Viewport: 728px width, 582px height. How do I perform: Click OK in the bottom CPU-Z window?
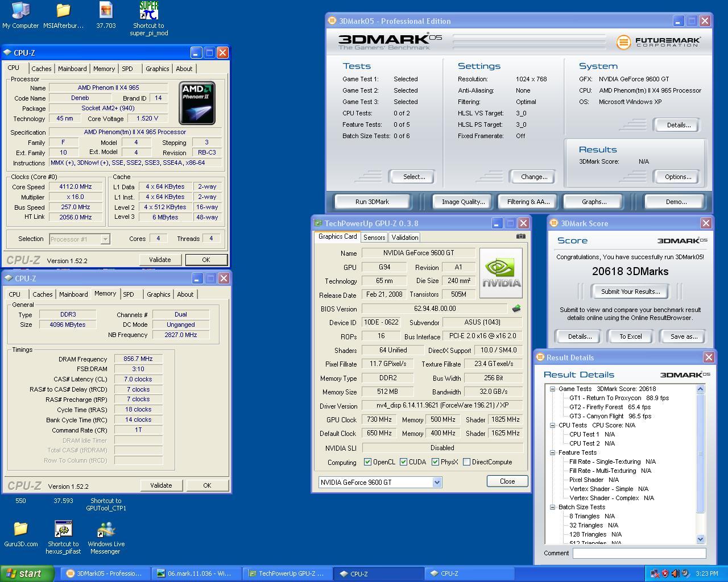click(x=207, y=485)
